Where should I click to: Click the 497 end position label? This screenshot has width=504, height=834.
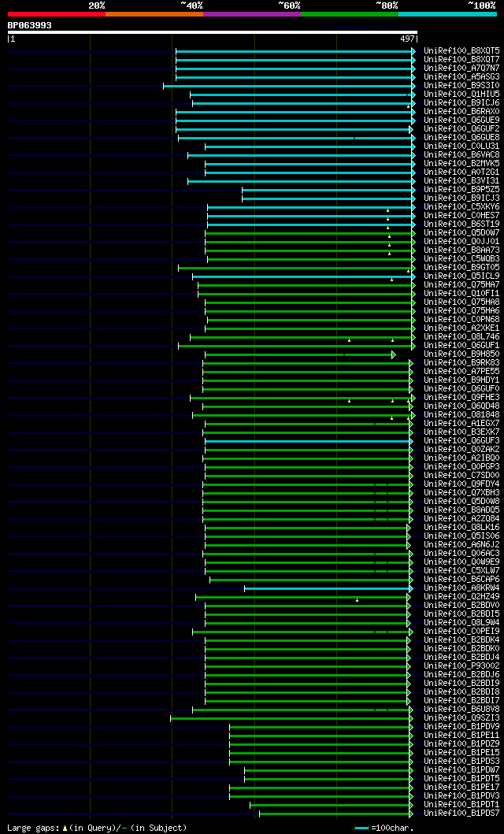click(407, 39)
